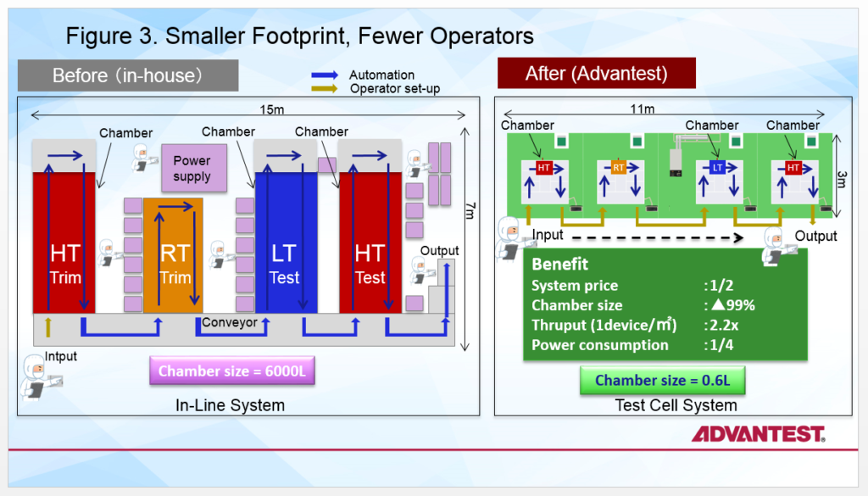The width and height of the screenshot is (868, 496).
Task: Click the small orange RT chamber chip
Action: pyautogui.click(x=616, y=169)
